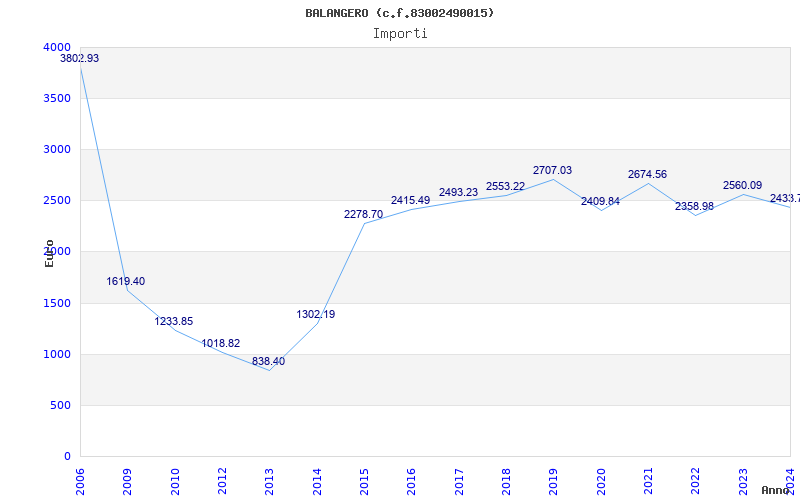Viewport: 800px width, 500px height.
Task: Click the 3802.93 data label for 2006
Action: point(80,59)
